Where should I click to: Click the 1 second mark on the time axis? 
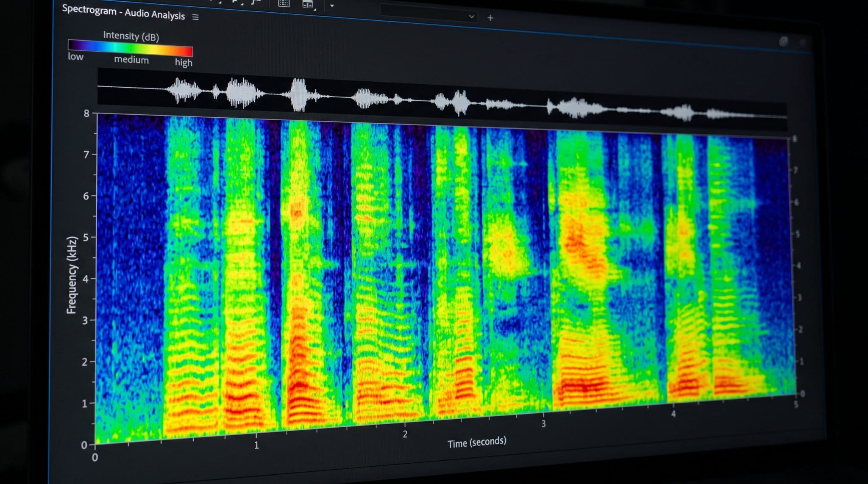[256, 445]
